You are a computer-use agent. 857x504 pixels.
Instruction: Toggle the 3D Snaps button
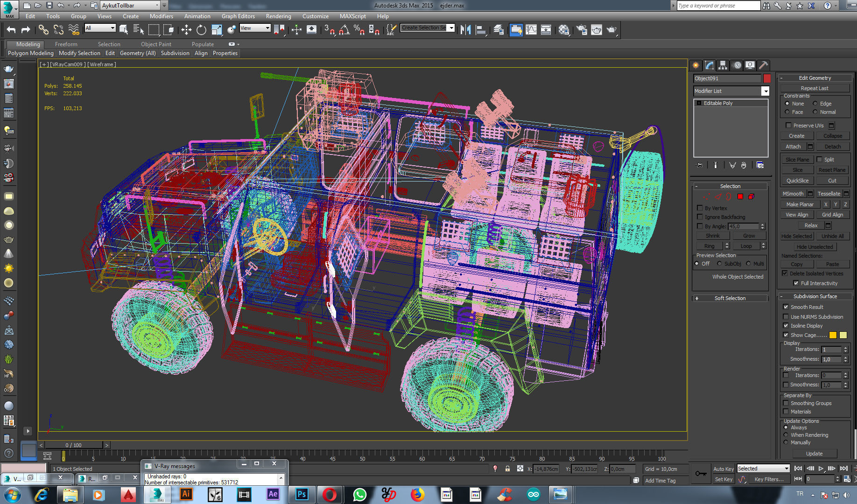[x=330, y=30]
